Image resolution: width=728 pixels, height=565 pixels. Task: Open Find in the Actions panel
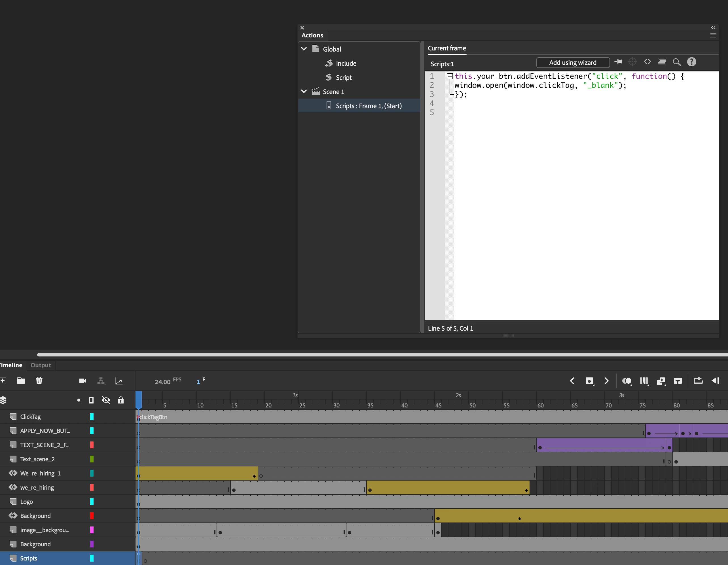coord(677,62)
